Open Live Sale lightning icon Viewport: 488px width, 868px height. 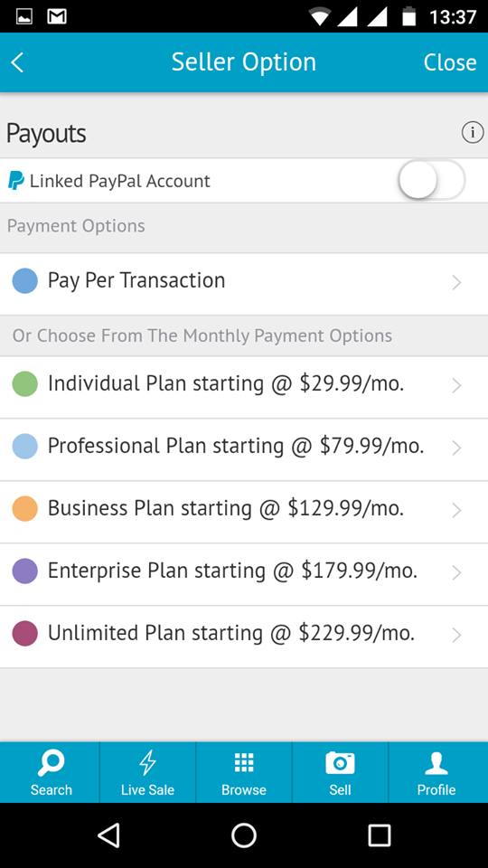point(147,764)
